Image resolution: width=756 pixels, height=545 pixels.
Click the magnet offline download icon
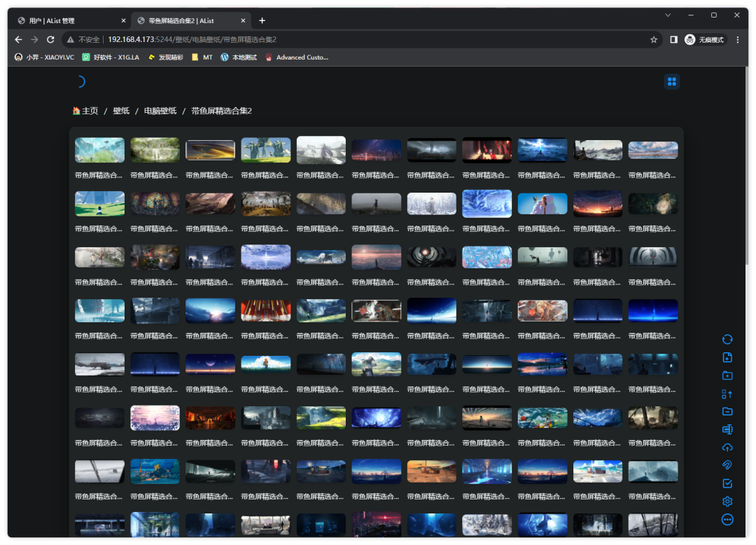tap(727, 465)
